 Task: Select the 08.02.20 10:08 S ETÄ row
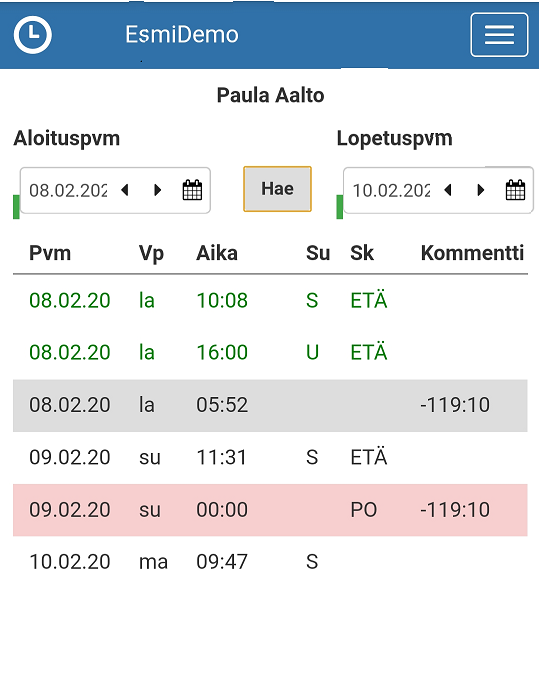click(270, 301)
